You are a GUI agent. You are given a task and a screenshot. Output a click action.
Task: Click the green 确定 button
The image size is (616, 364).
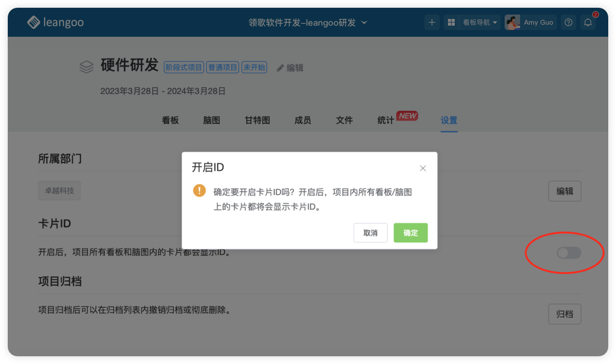(411, 233)
